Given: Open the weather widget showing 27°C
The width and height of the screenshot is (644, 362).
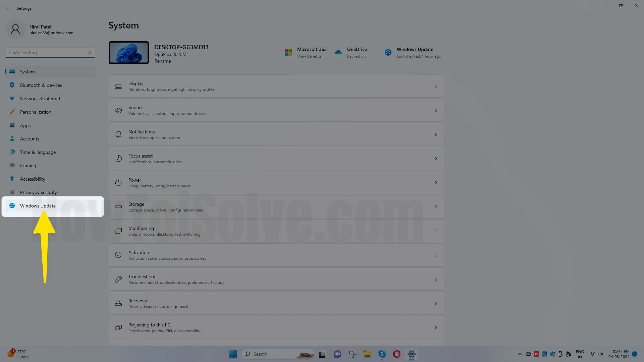Looking at the screenshot, I should point(18,354).
